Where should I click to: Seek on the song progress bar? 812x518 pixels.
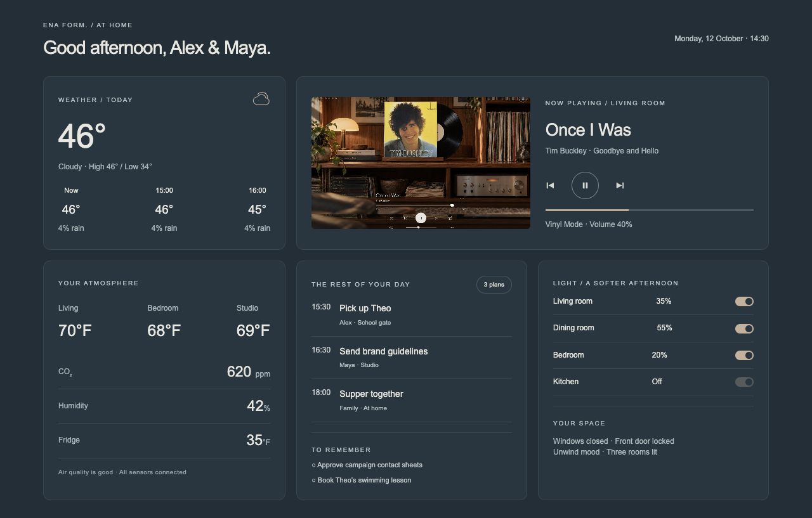[649, 210]
